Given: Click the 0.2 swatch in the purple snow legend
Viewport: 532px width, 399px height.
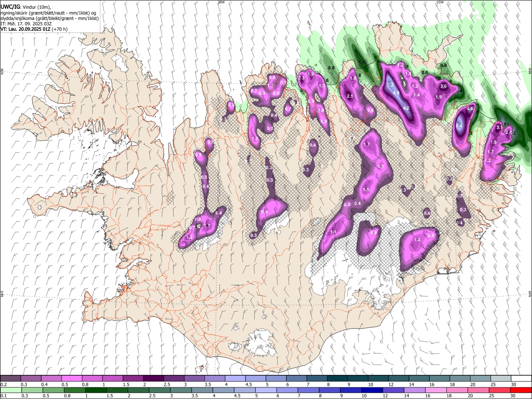Looking at the screenshot, I should pyautogui.click(x=10, y=379).
